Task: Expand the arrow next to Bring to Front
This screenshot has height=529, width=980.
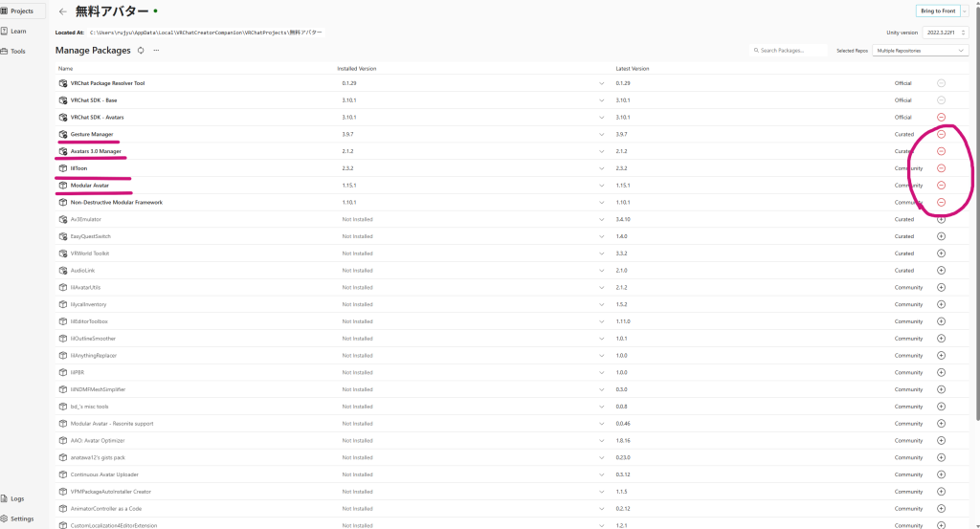Action: pos(964,11)
